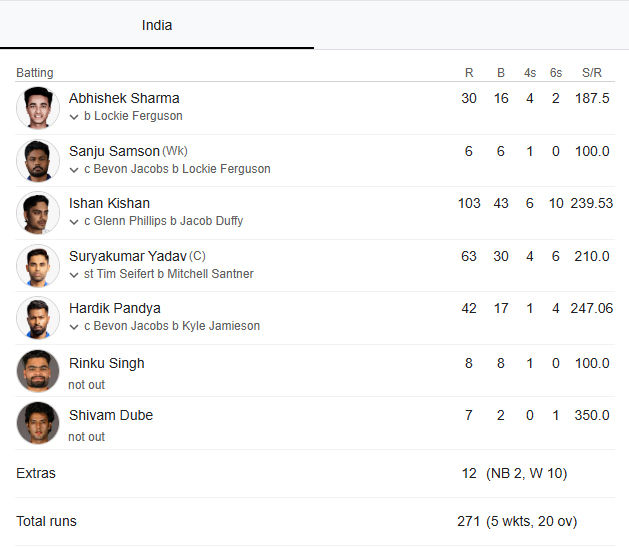This screenshot has height=547, width=629.
Task: Click Ishan Kishan's player avatar
Action: point(38,213)
